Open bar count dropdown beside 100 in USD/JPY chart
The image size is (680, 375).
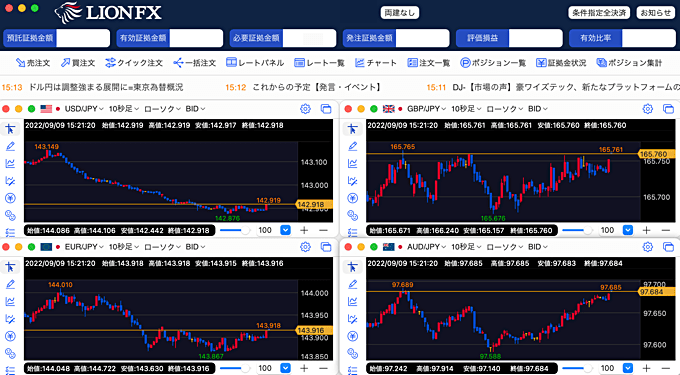point(285,230)
